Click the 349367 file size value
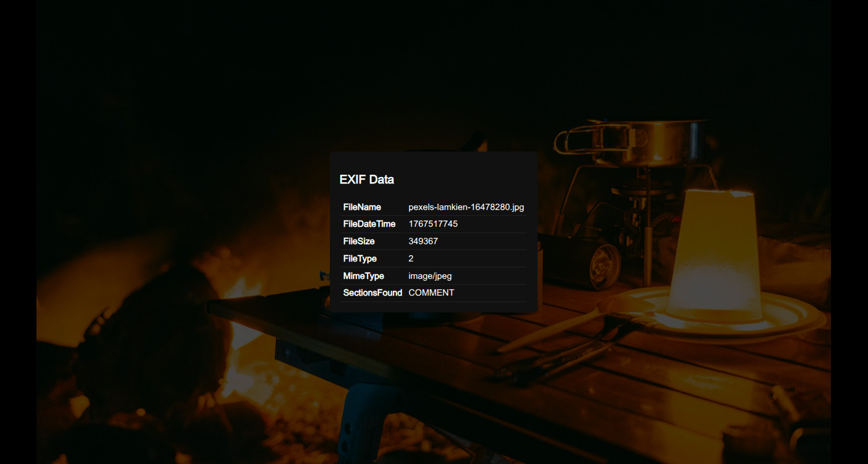Image resolution: width=868 pixels, height=464 pixels. click(x=423, y=241)
